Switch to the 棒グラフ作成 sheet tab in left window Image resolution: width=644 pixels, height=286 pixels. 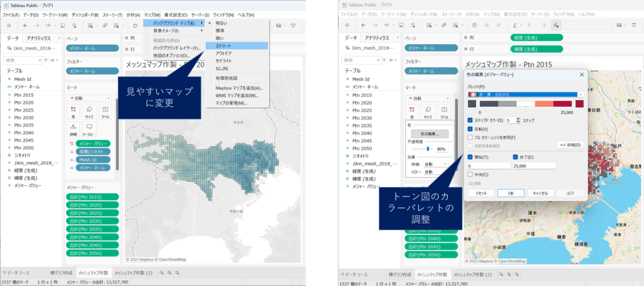tap(55, 275)
